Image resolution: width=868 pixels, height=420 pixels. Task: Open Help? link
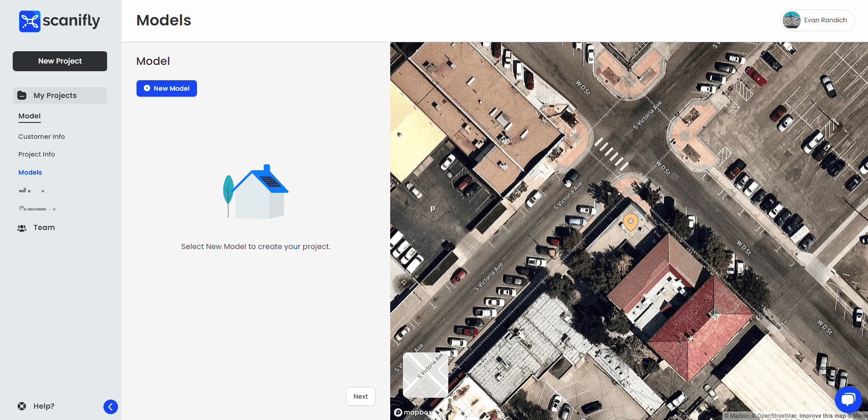[44, 406]
